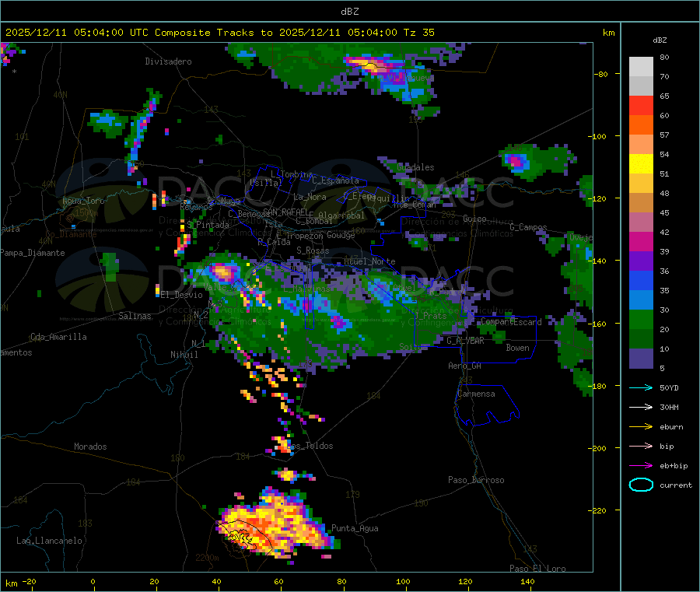Click the Bowen place label
This screenshot has height=592, width=700.
(x=517, y=348)
